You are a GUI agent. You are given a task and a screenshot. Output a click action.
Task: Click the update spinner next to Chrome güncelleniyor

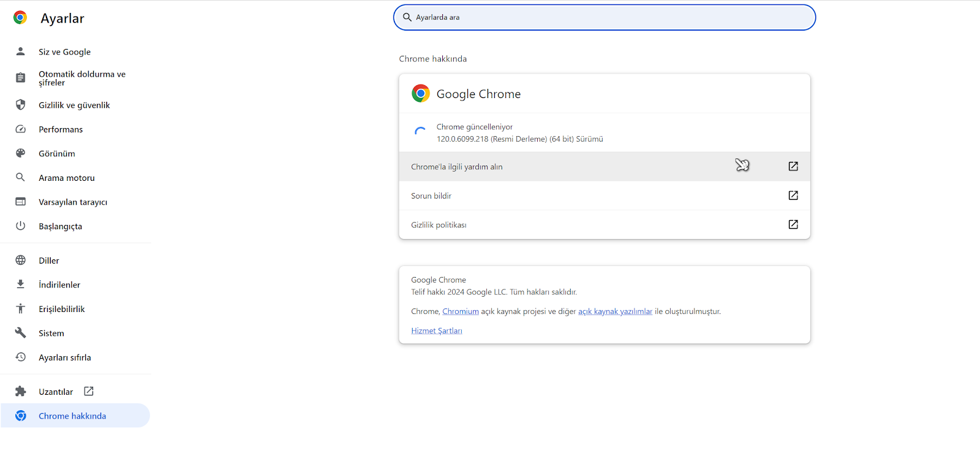pyautogui.click(x=420, y=132)
